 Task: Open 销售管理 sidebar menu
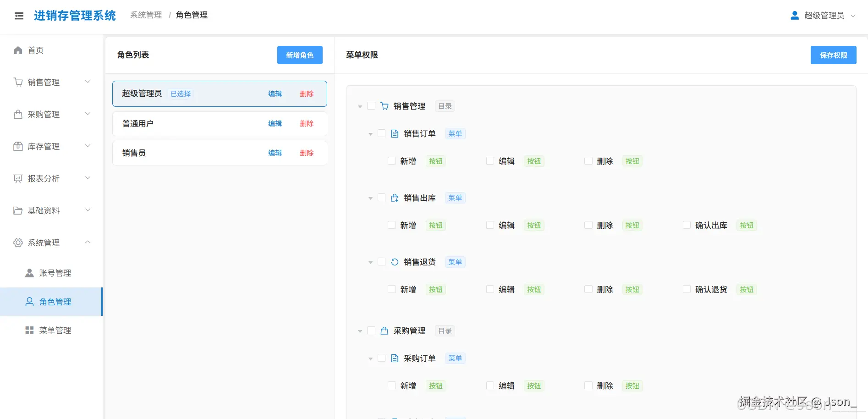coord(51,82)
